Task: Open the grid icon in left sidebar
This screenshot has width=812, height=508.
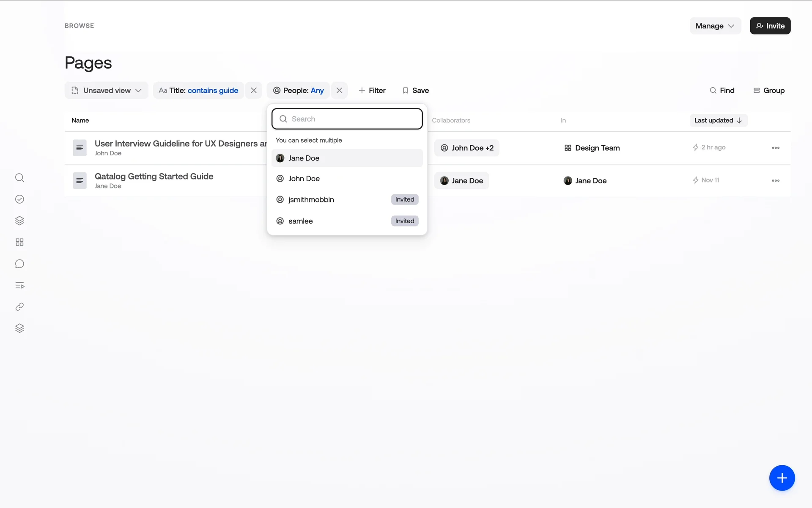Action: pos(19,242)
